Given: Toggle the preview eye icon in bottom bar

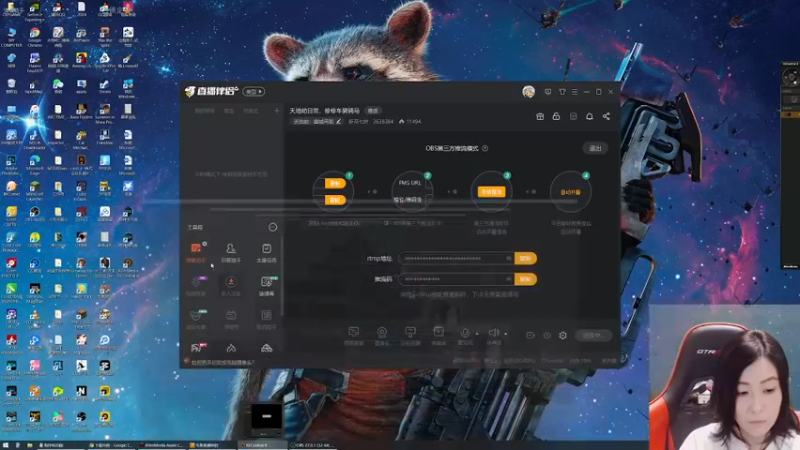Looking at the screenshot, I should coord(546,335).
